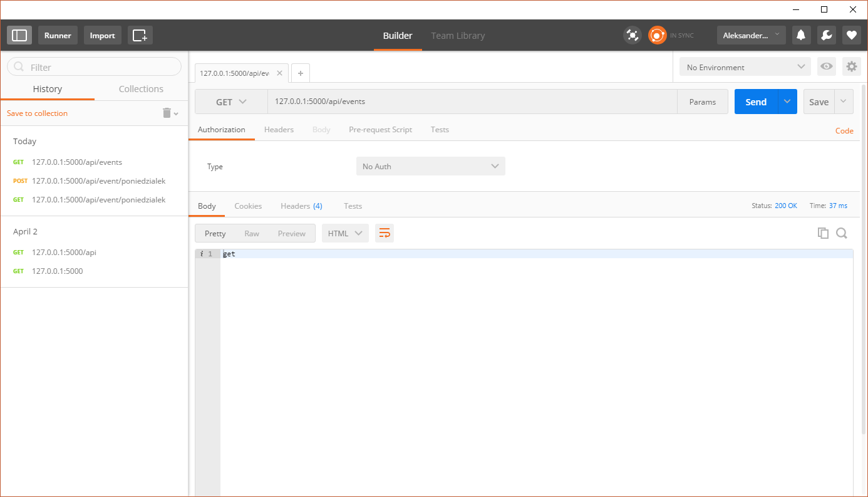The image size is (868, 497).
Task: Click the heart icon
Action: click(851, 36)
